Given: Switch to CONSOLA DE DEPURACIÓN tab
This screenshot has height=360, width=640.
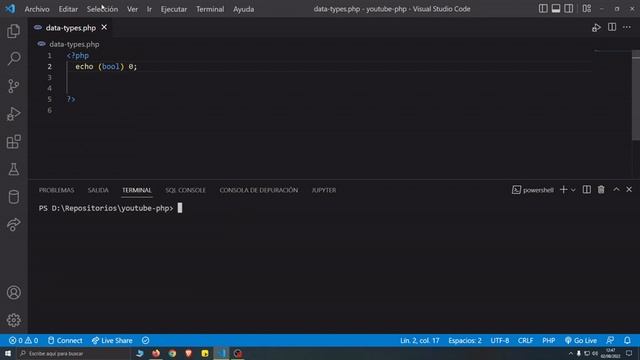Looking at the screenshot, I should [258, 190].
